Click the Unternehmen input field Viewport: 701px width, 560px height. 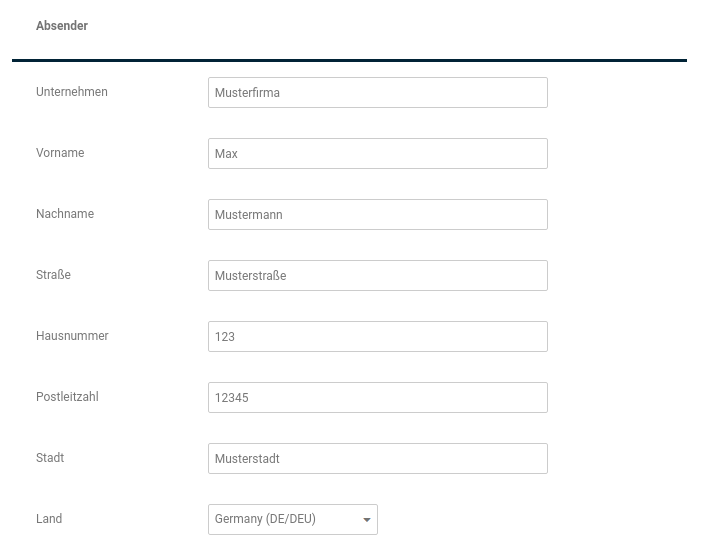[377, 92]
